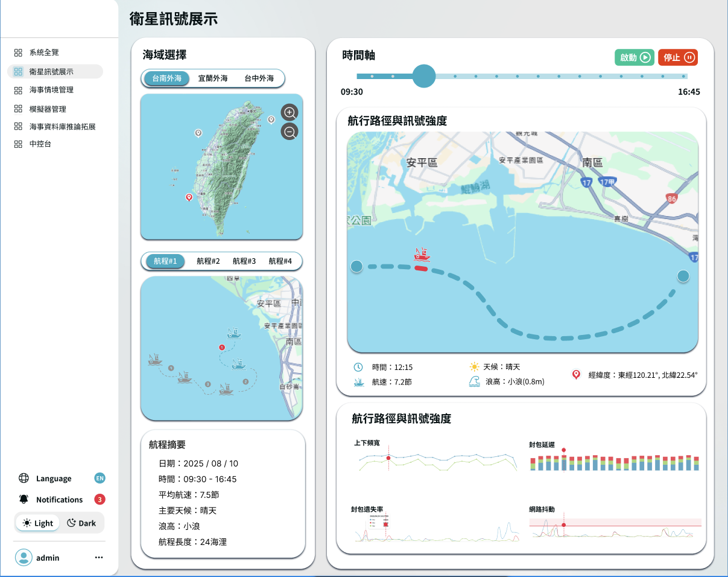Zoom in on the Taiwan map
The width and height of the screenshot is (728, 577).
click(x=290, y=112)
